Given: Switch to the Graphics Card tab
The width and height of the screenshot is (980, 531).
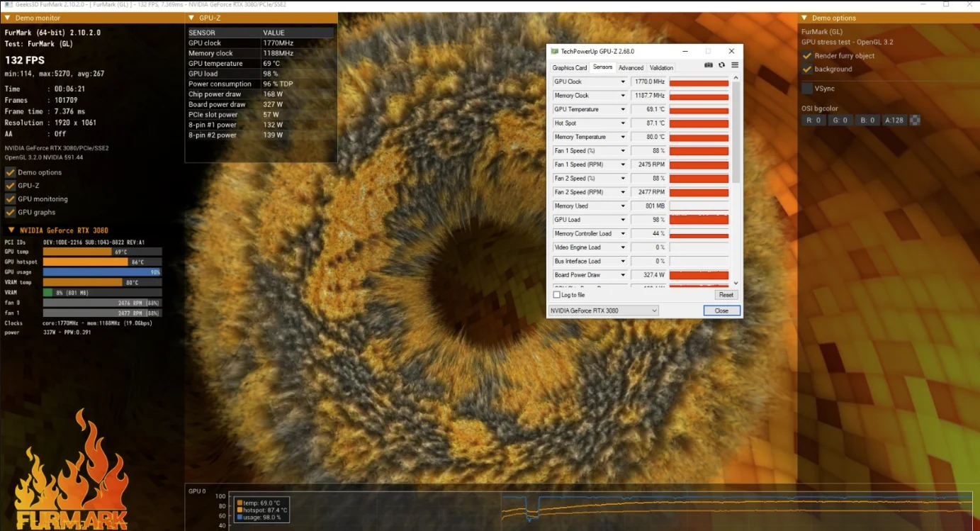Looking at the screenshot, I should [x=569, y=67].
